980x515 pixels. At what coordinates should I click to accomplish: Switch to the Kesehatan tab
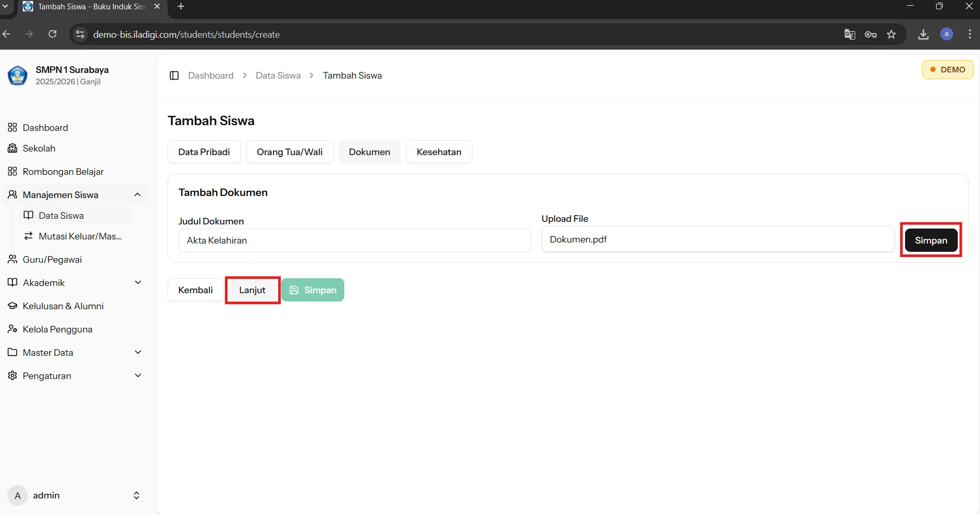coord(439,152)
